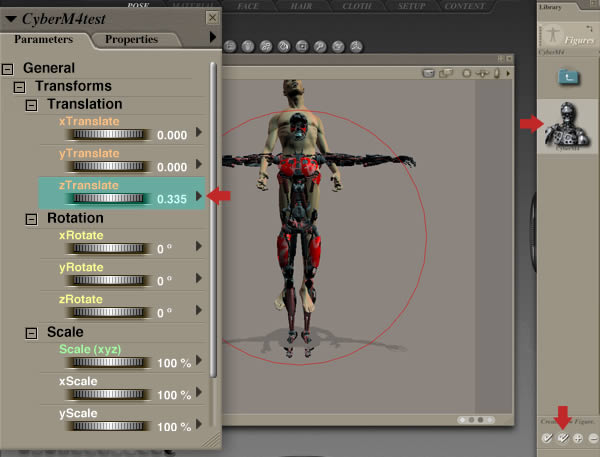
Task: Click the zTranslate value 0.335
Action: click(172, 199)
